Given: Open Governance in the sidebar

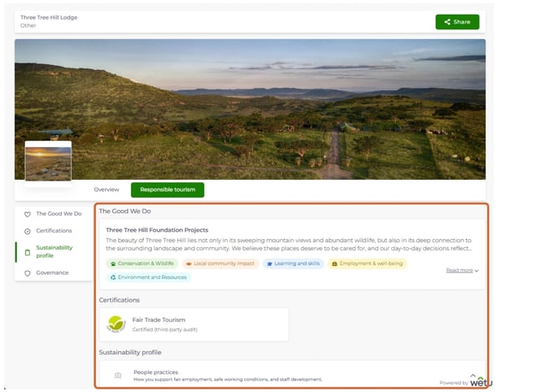Looking at the screenshot, I should click(54, 272).
